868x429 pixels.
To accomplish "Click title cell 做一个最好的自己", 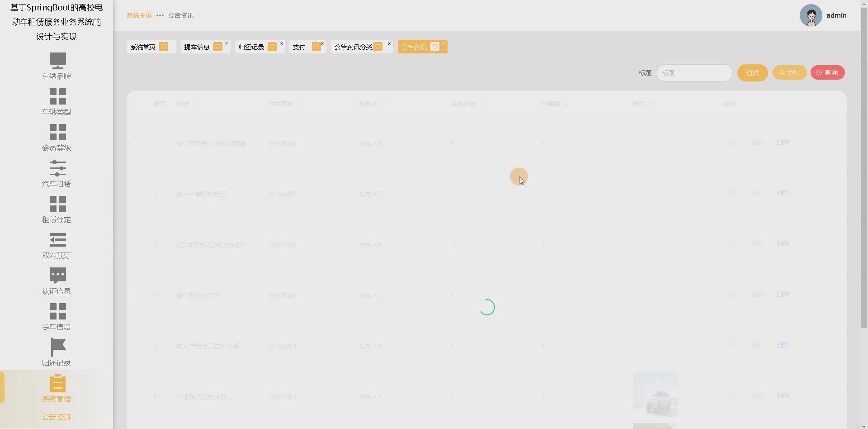I will coord(202,194).
